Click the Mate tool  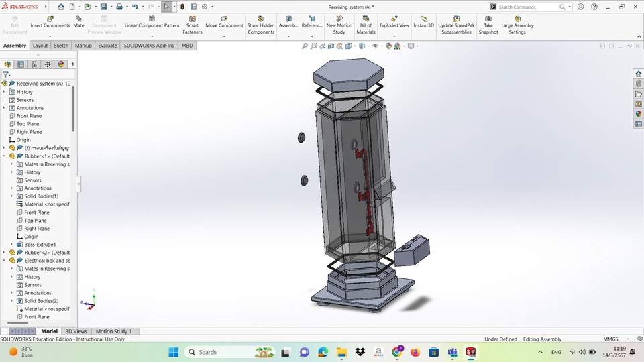[x=79, y=22]
